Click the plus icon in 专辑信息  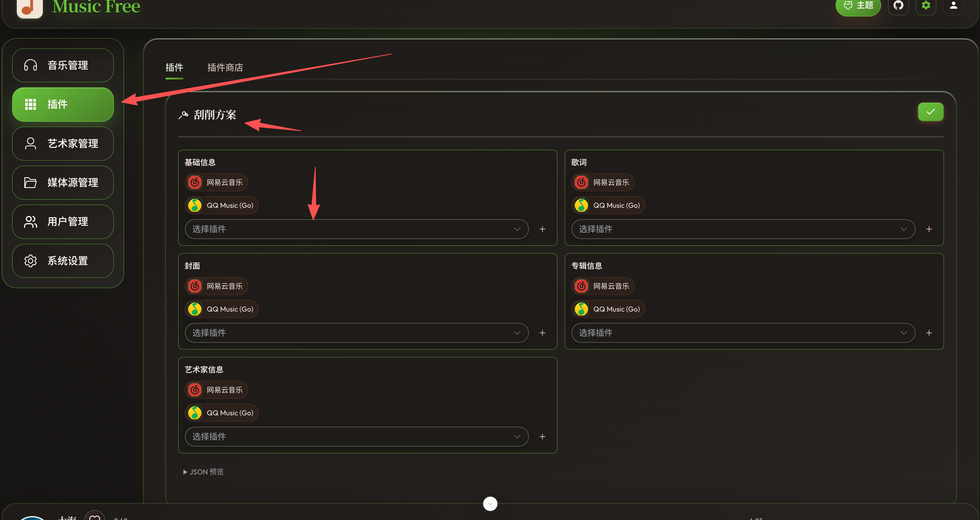tap(929, 333)
